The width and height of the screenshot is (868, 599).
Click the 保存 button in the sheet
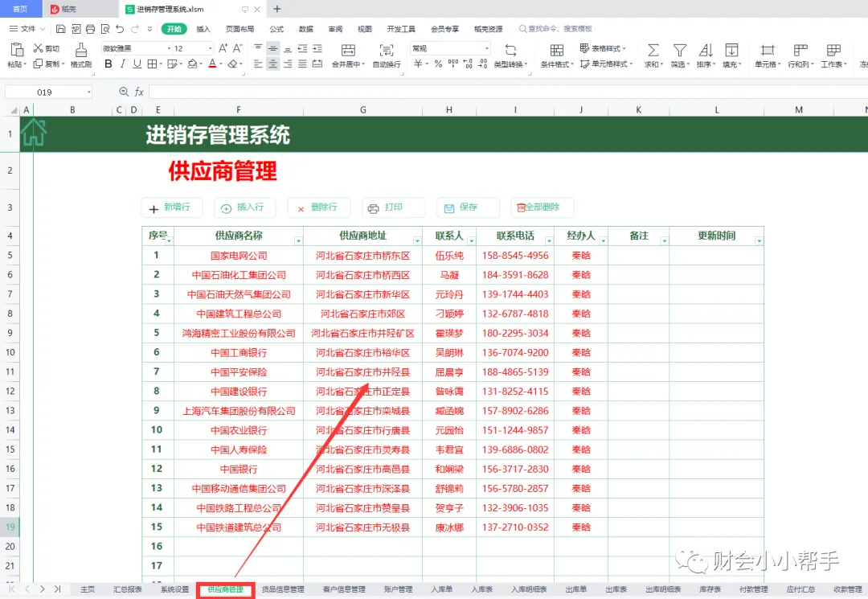click(x=468, y=207)
